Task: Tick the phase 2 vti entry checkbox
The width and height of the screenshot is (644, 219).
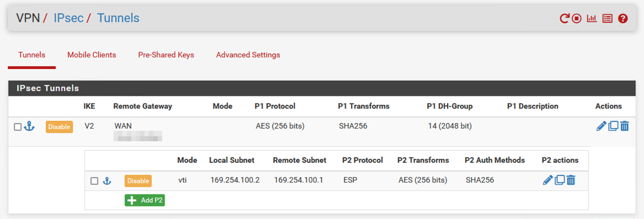Action: 94,181
